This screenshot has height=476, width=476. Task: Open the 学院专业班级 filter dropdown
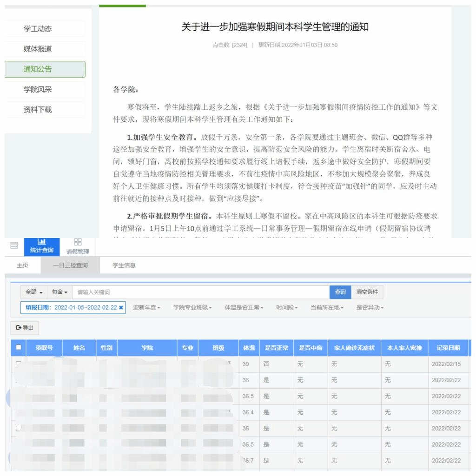(192, 308)
